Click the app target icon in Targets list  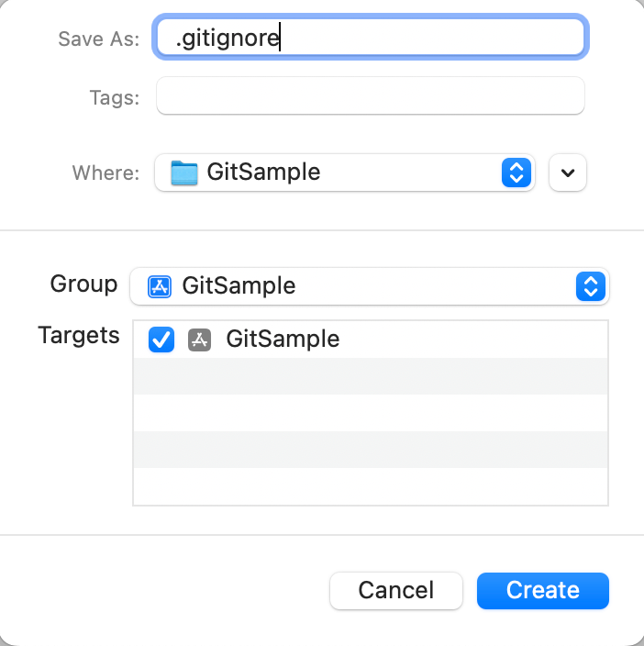click(200, 340)
